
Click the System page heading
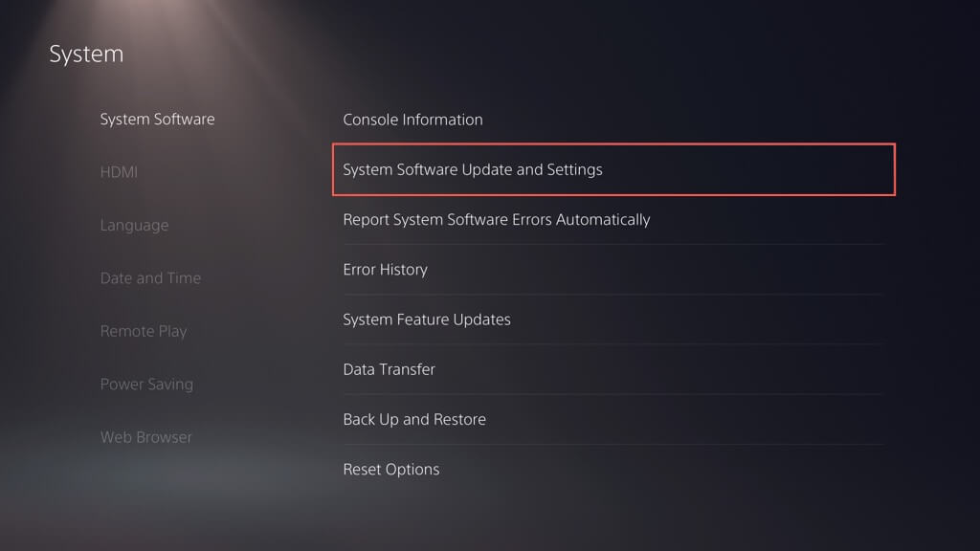pos(86,55)
